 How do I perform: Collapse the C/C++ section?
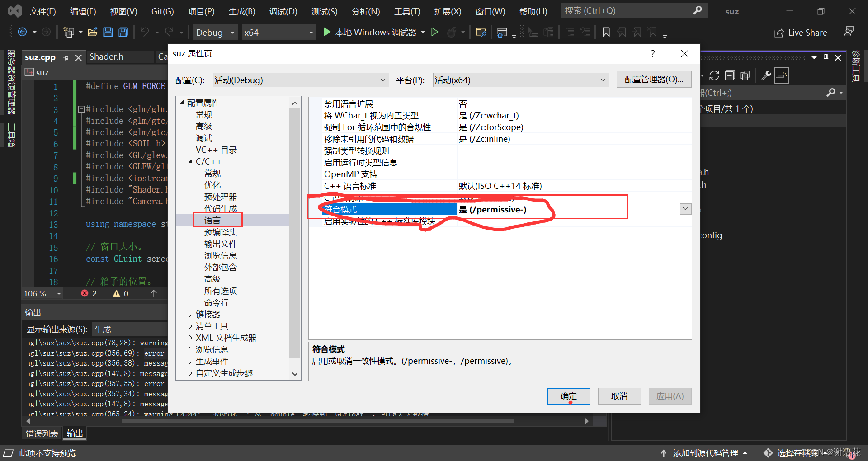coord(190,161)
